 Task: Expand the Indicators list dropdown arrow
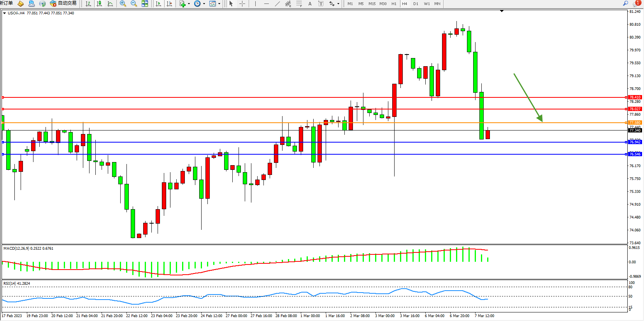pyautogui.click(x=189, y=4)
